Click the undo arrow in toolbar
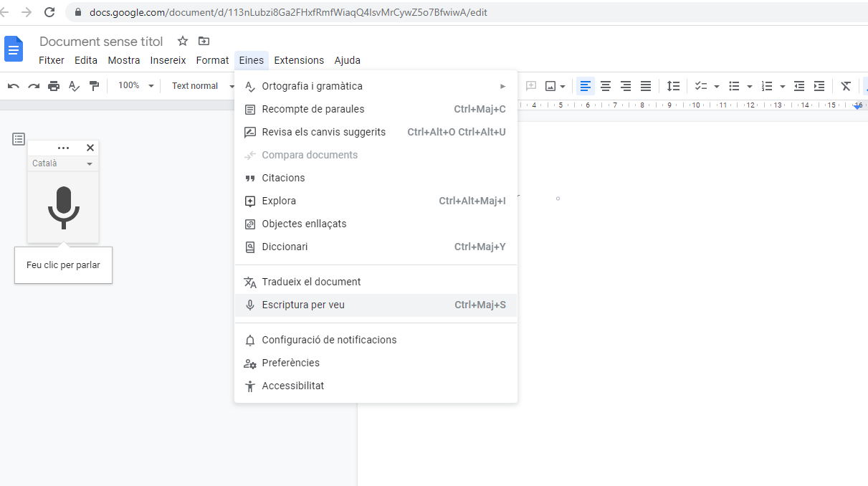 click(14, 86)
